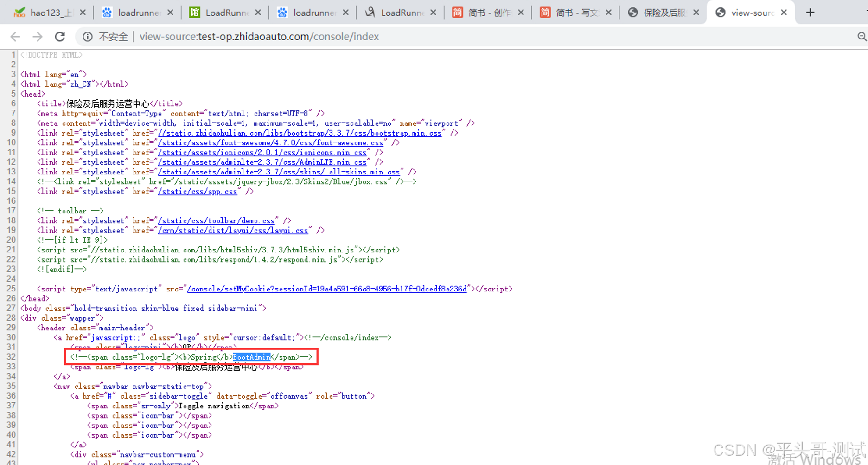
Task: Click the <!DOCTYPE HTML> line
Action: (x=51, y=55)
